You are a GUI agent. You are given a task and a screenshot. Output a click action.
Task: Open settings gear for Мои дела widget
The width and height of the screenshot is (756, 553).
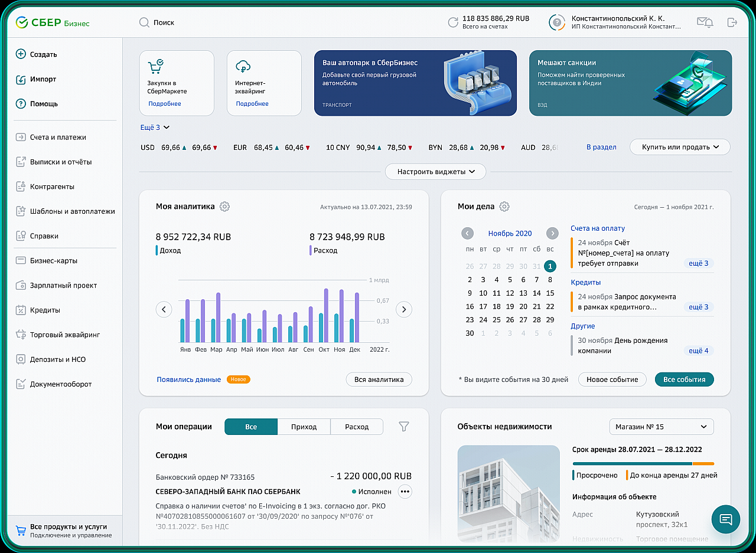point(504,207)
